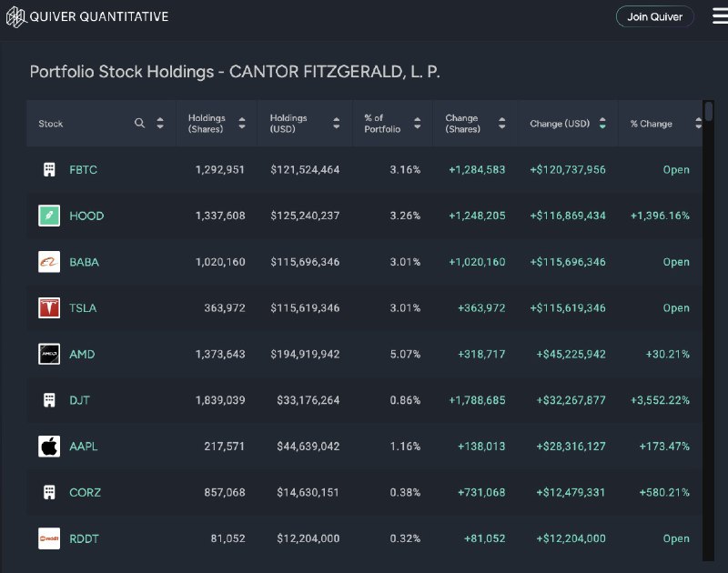728x573 pixels.
Task: Click the Reddit RDDT logo icon
Action: 49,538
